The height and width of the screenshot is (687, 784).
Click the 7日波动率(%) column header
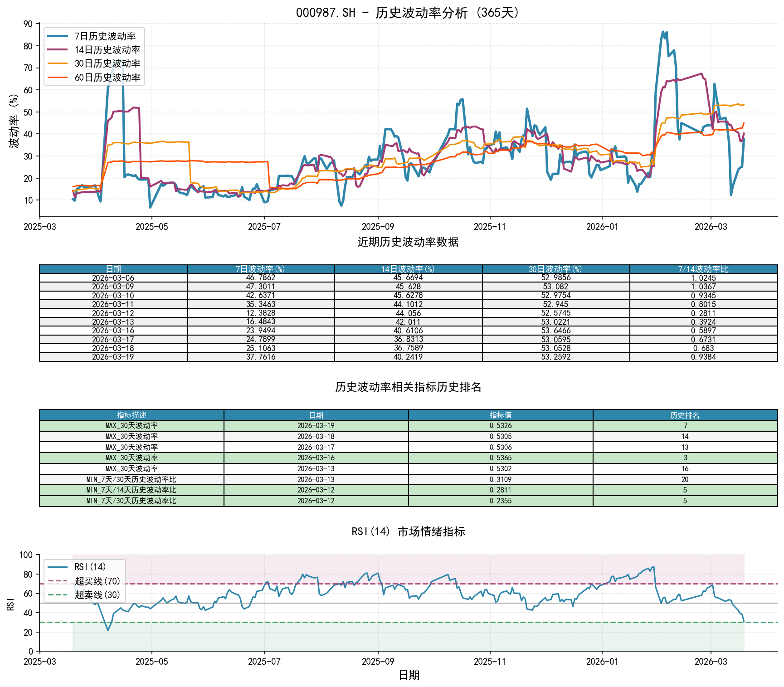click(260, 269)
